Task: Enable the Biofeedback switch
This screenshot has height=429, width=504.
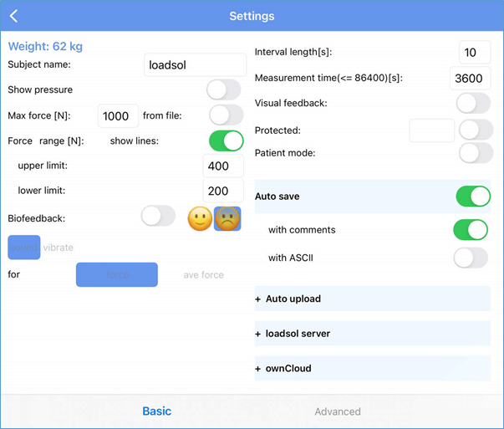Action: [x=158, y=216]
